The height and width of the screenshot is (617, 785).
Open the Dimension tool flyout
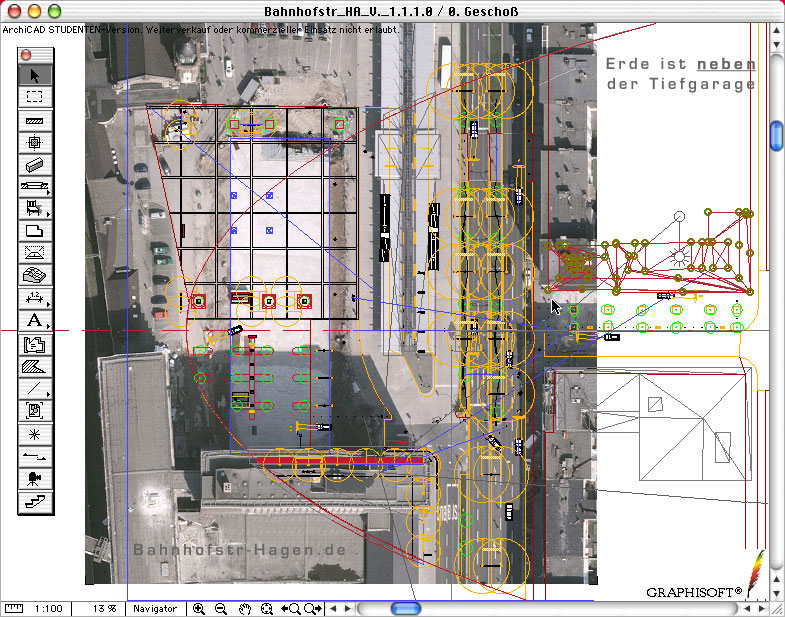coord(35,299)
